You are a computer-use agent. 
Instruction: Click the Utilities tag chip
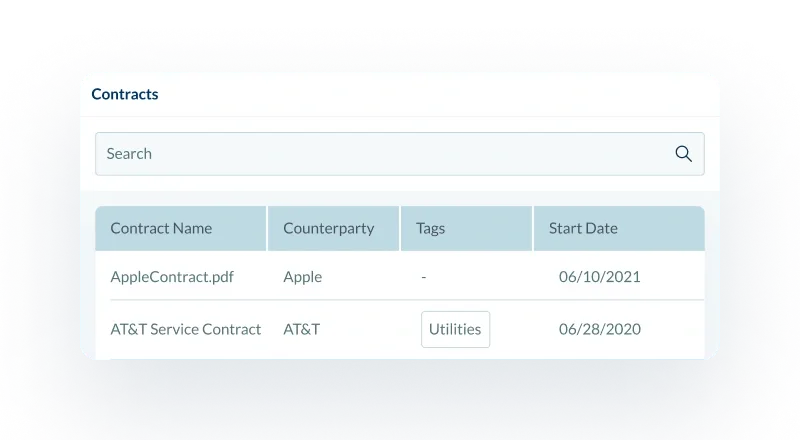[455, 329]
